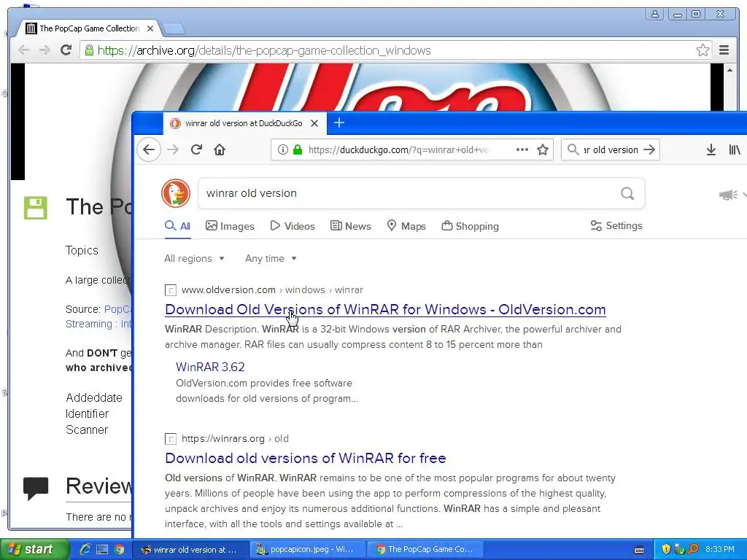Viewport: 747px width, 560px height.
Task: Click the DuckDuckGo duck logo
Action: pos(176,193)
